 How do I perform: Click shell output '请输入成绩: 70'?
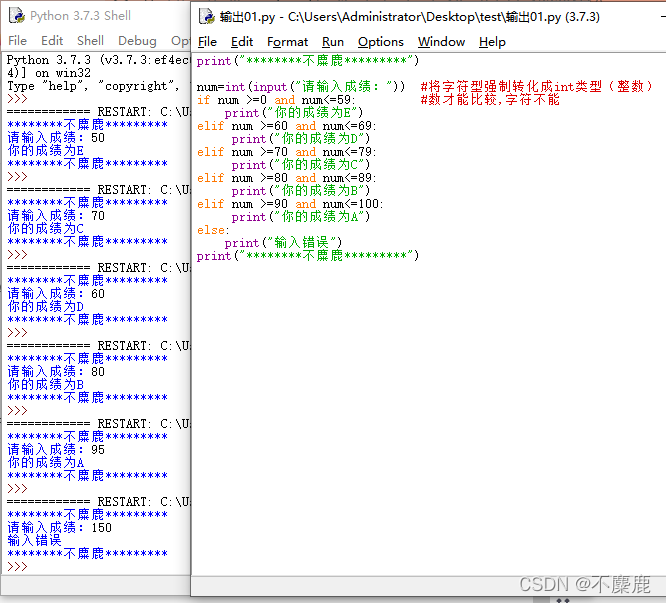click(56, 216)
